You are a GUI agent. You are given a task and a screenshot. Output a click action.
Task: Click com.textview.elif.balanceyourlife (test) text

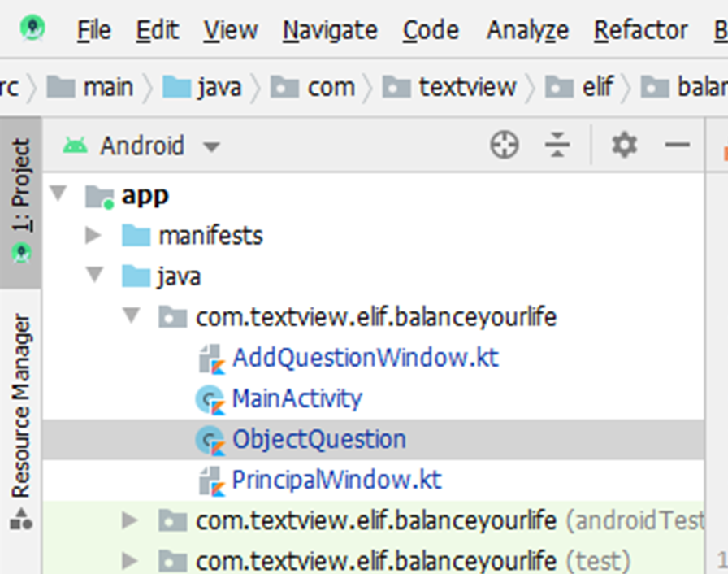tap(413, 562)
